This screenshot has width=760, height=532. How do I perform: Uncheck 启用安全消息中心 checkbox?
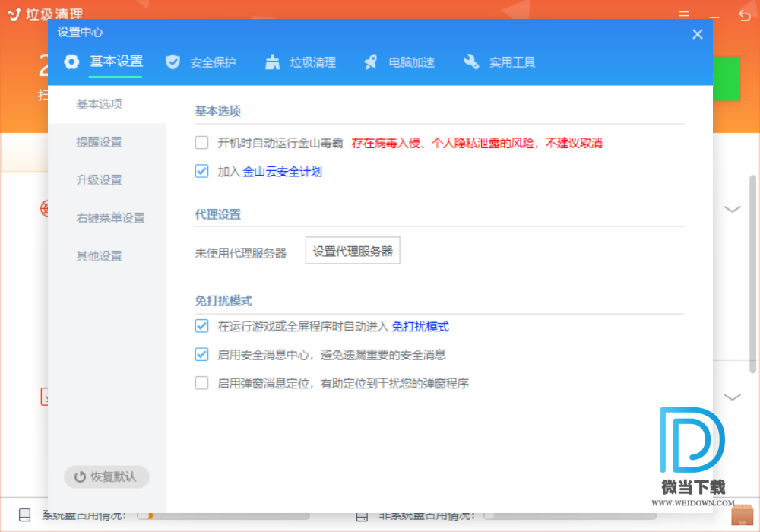201,354
